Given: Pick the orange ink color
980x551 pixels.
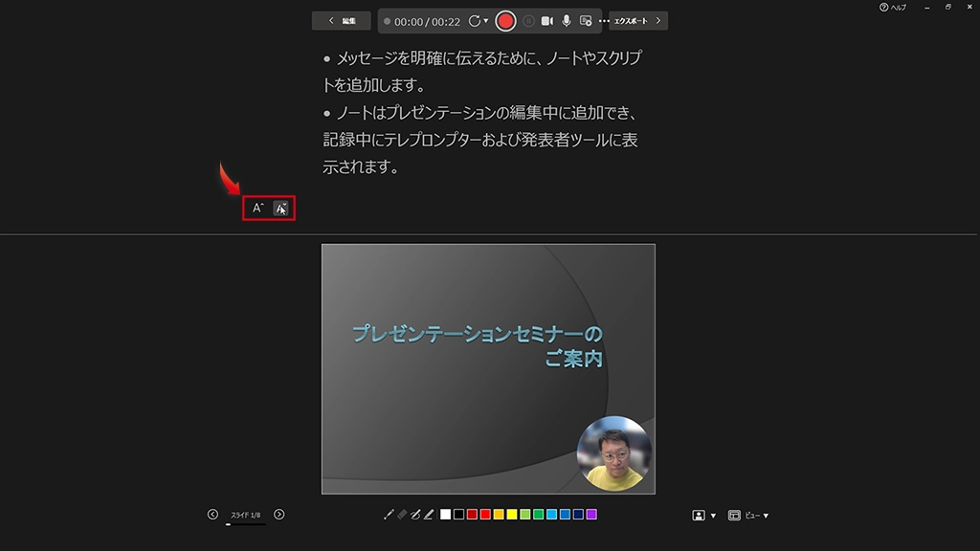Looking at the screenshot, I should (498, 514).
